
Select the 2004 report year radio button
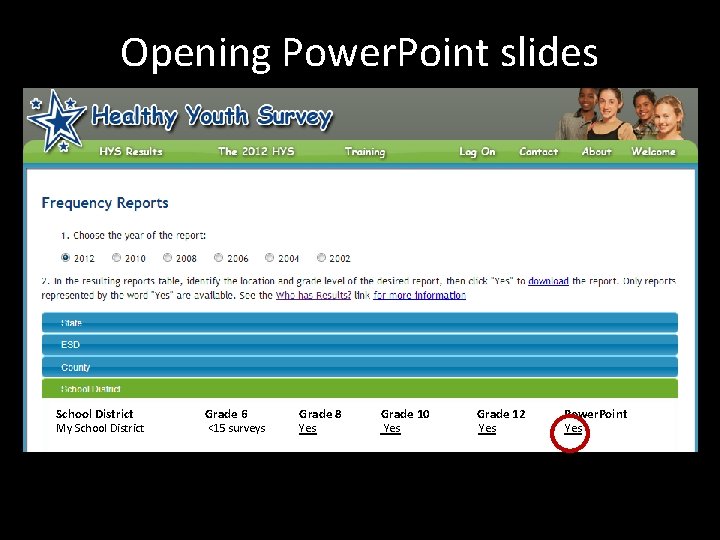click(x=270, y=258)
